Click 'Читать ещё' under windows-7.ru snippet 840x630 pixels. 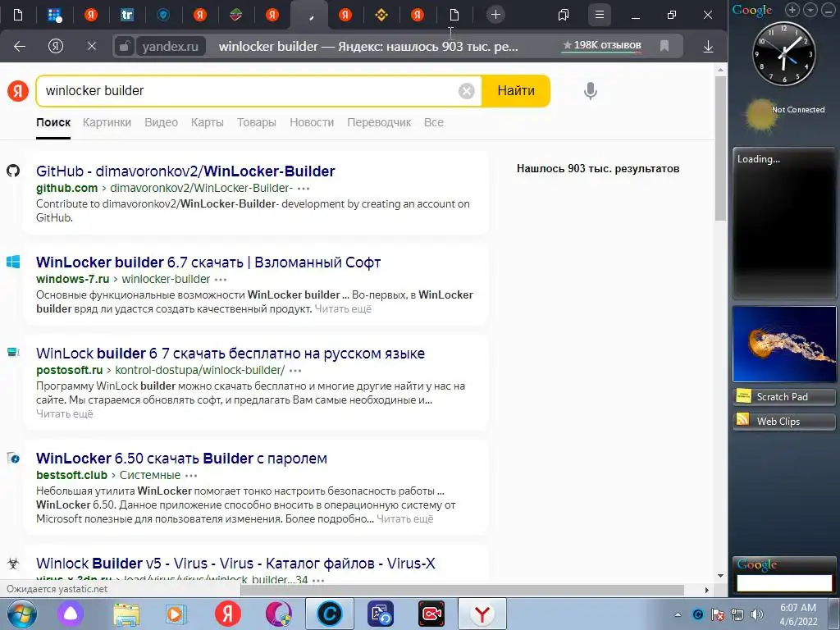(343, 308)
